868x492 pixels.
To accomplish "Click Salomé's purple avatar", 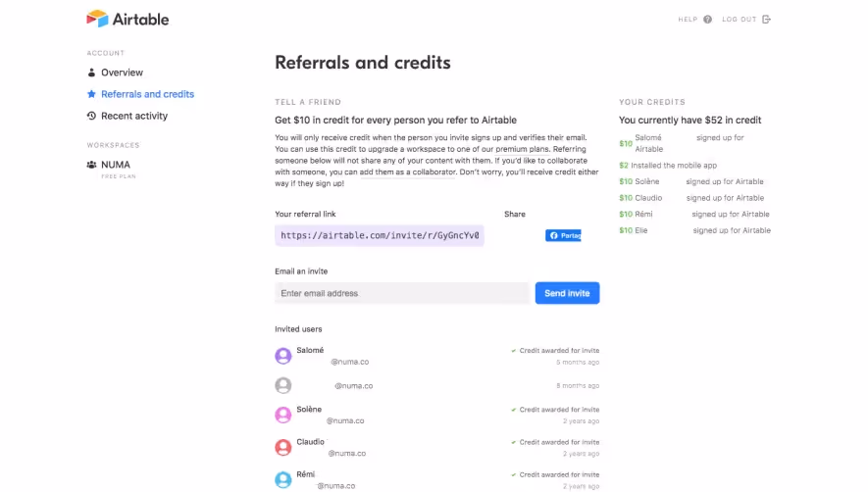I will pyautogui.click(x=282, y=356).
